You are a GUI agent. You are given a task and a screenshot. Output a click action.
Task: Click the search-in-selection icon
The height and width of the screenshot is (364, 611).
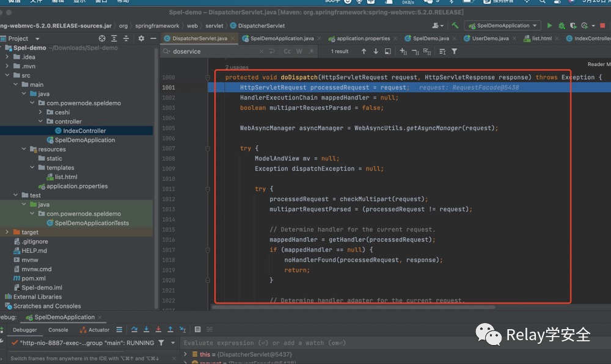click(388, 51)
